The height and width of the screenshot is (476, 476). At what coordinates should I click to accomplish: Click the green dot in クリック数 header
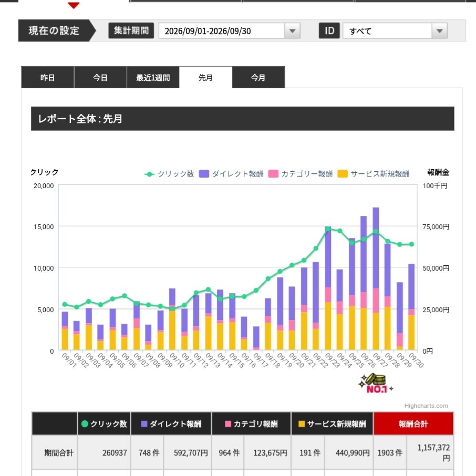85,424
